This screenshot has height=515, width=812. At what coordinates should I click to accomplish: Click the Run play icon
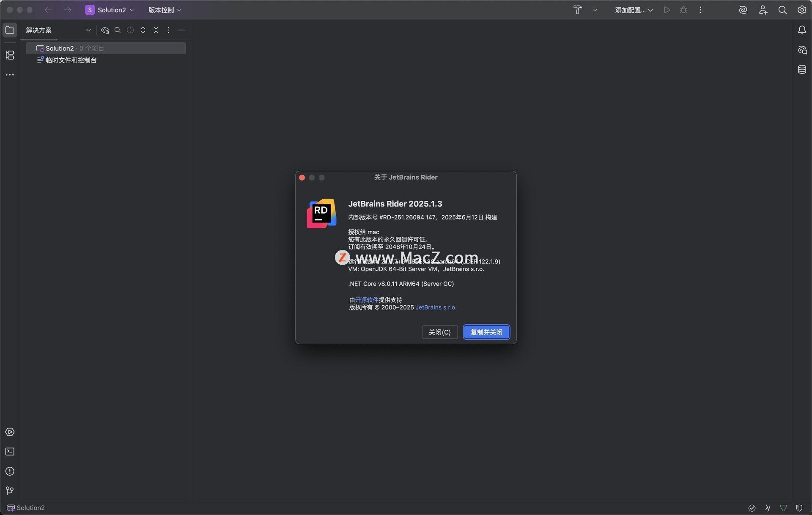[667, 10]
